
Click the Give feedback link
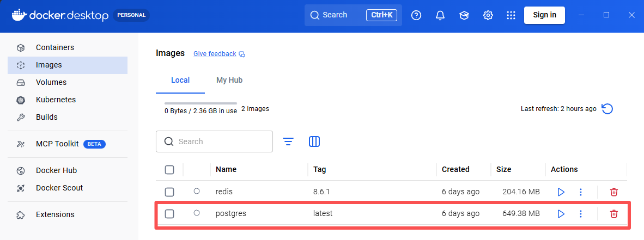coord(215,54)
